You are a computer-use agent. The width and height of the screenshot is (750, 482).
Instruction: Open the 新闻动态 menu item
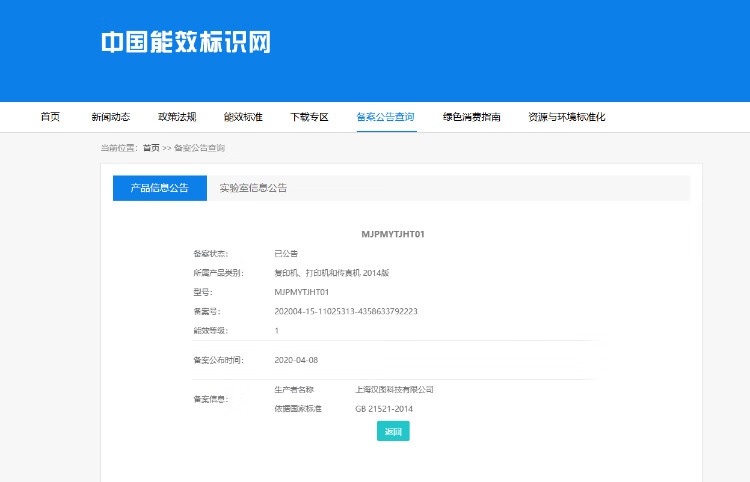[110, 117]
